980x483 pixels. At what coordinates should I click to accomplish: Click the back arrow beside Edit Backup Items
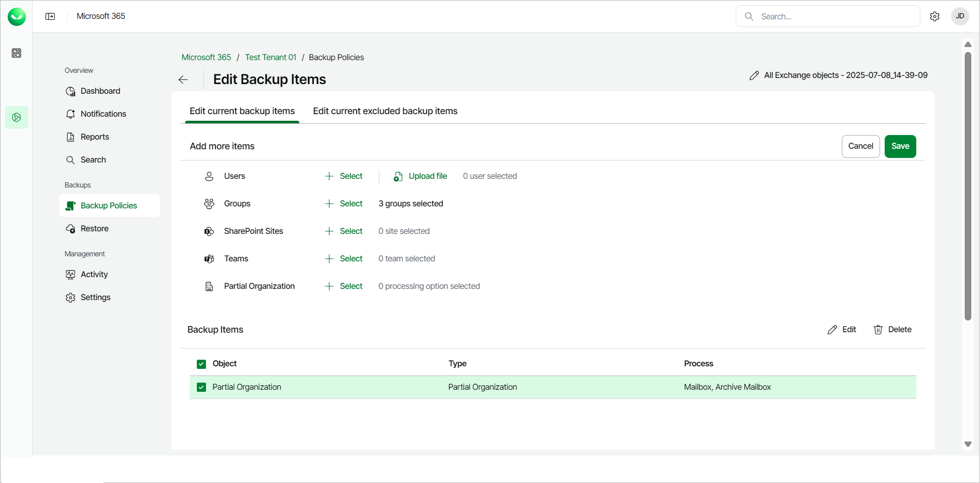click(x=183, y=79)
